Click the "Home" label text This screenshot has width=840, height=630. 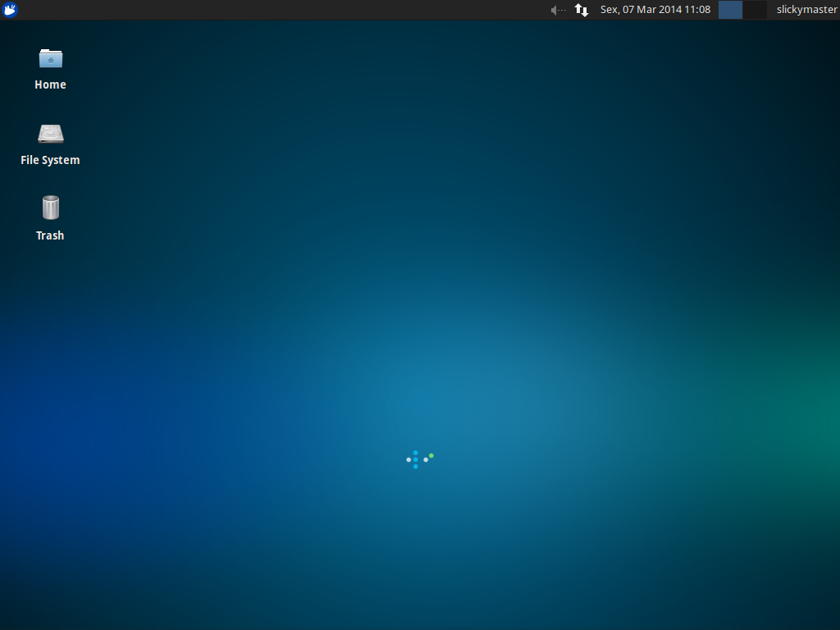(50, 84)
